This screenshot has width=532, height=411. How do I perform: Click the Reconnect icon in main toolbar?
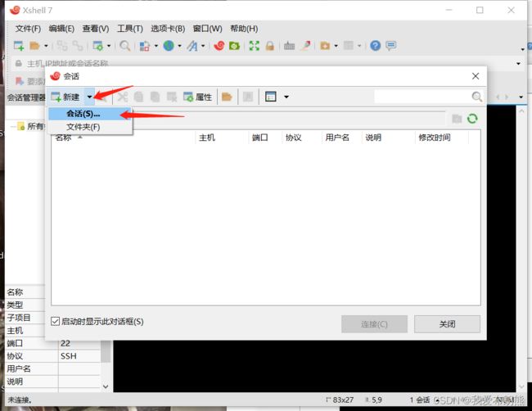tap(78, 46)
